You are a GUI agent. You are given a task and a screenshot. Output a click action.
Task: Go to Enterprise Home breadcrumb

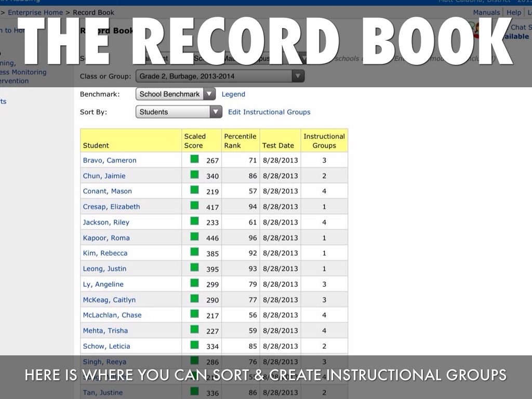pos(35,12)
